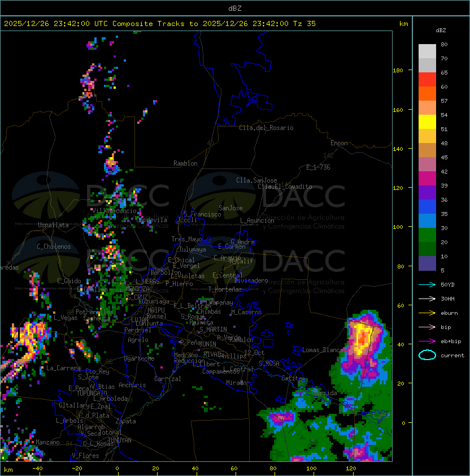Click the 'SanJose' map label

coord(230,208)
